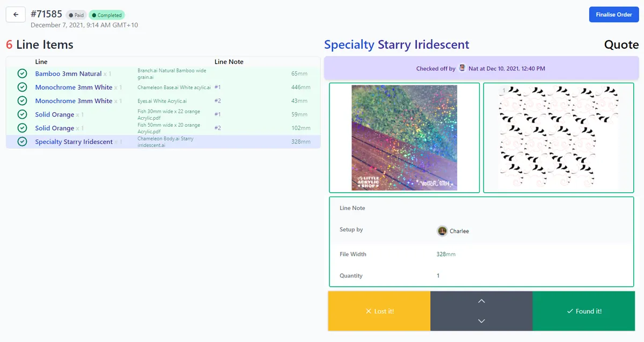Screen dimensions: 644x342
Task: Toggle check circle for Fish 30mm row
Action: (x=22, y=114)
